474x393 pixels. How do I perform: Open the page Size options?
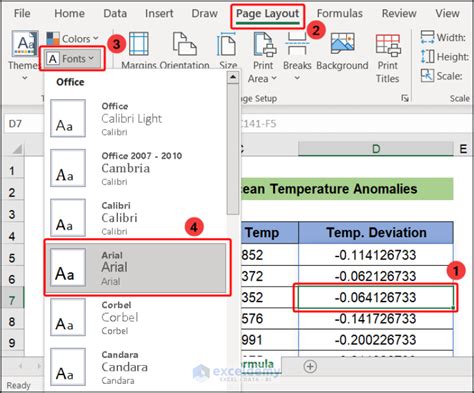[228, 50]
